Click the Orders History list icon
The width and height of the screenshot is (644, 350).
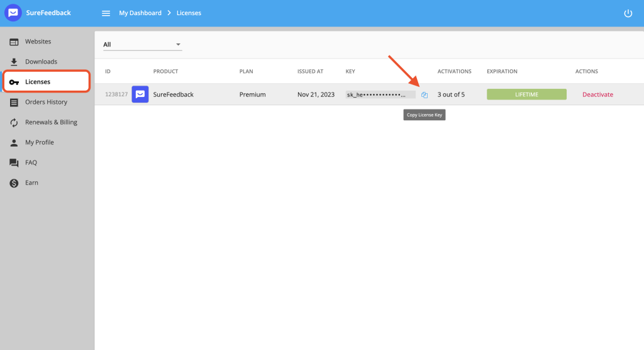(x=14, y=103)
